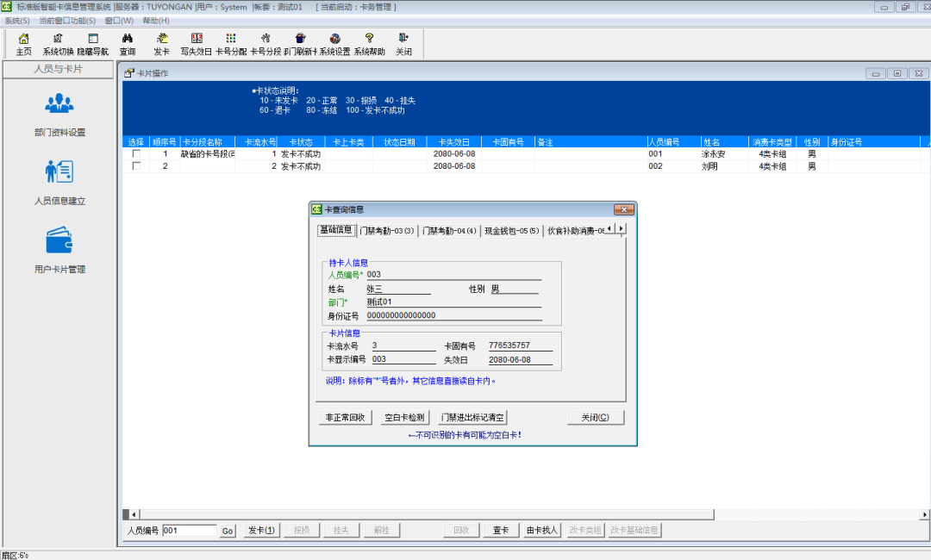Click the 人员编号 input field showing 001
Screen dimensions: 931x560
tap(189, 531)
